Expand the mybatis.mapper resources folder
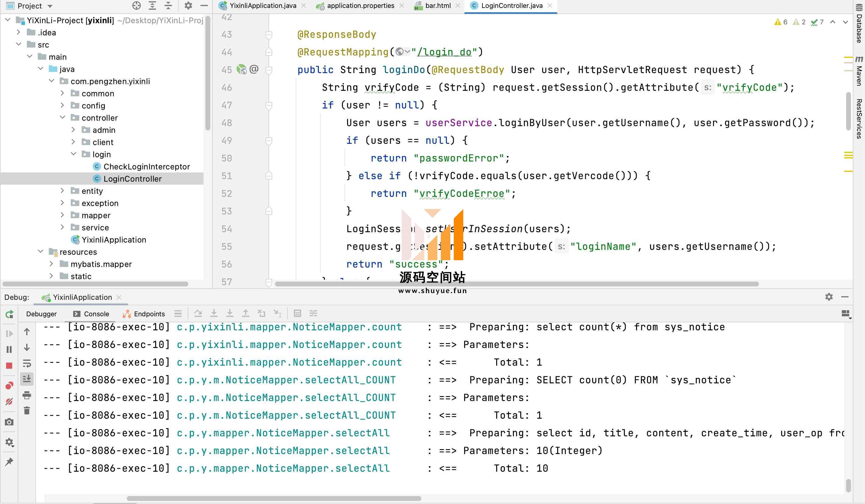Viewport: 865px width, 504px height. [51, 264]
